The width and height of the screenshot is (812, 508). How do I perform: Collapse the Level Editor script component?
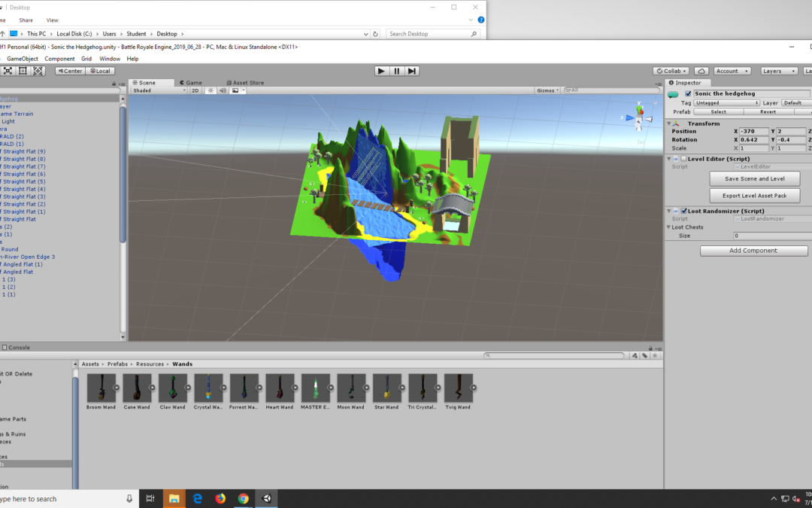pos(669,159)
